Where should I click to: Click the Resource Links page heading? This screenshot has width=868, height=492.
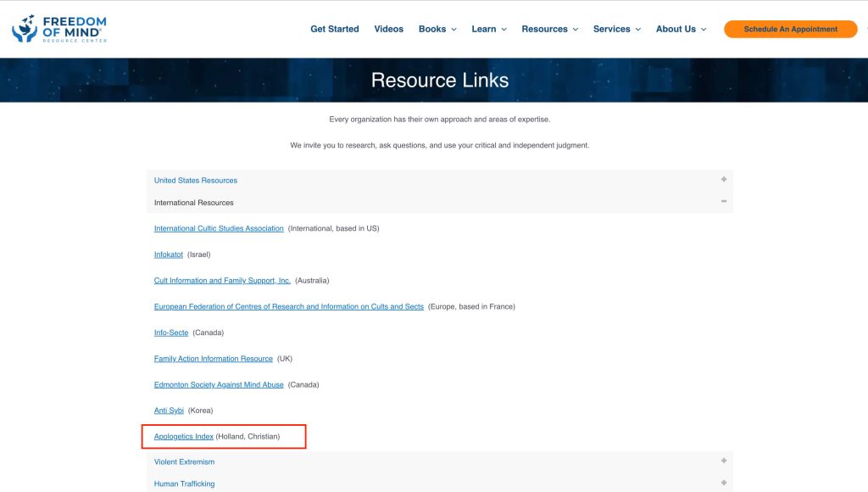(440, 81)
